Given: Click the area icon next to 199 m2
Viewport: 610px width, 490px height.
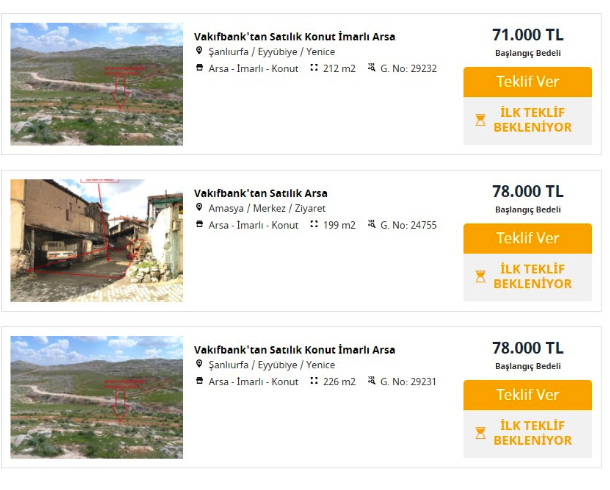Looking at the screenshot, I should pyautogui.click(x=314, y=225).
